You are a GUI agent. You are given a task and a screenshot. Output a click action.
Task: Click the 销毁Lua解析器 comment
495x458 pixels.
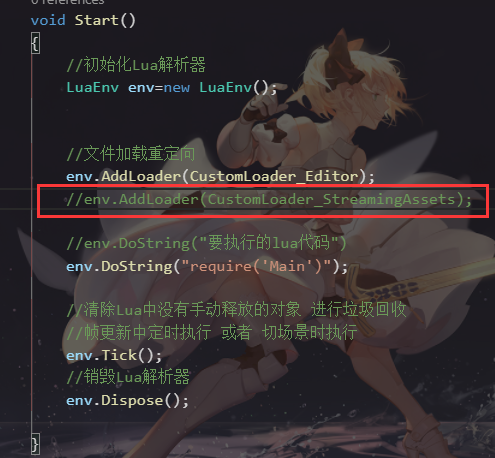(128, 377)
